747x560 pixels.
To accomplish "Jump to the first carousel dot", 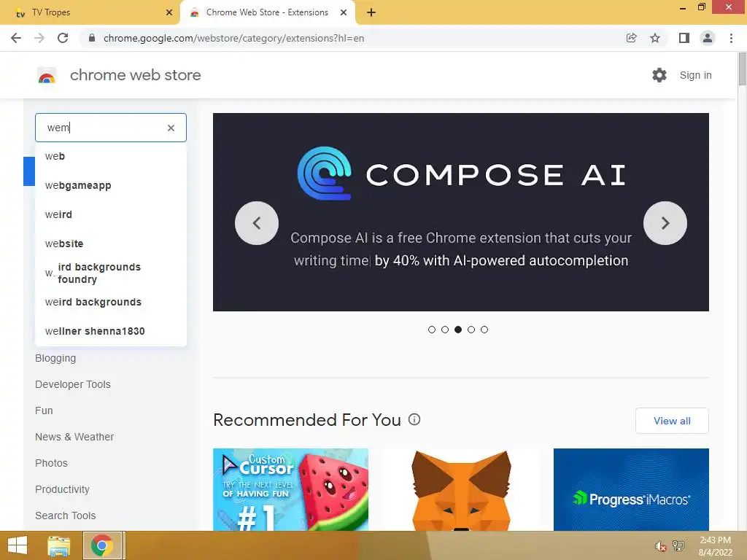I will pyautogui.click(x=432, y=330).
